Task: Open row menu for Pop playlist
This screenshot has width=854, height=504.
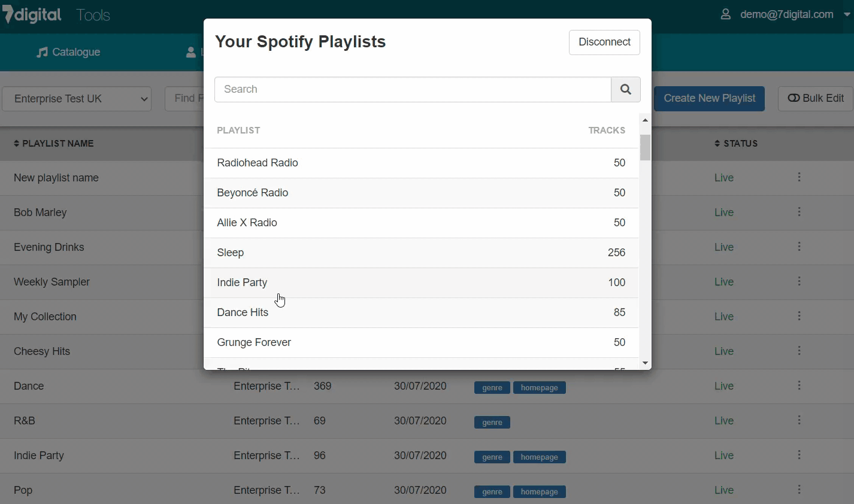Action: pyautogui.click(x=799, y=490)
